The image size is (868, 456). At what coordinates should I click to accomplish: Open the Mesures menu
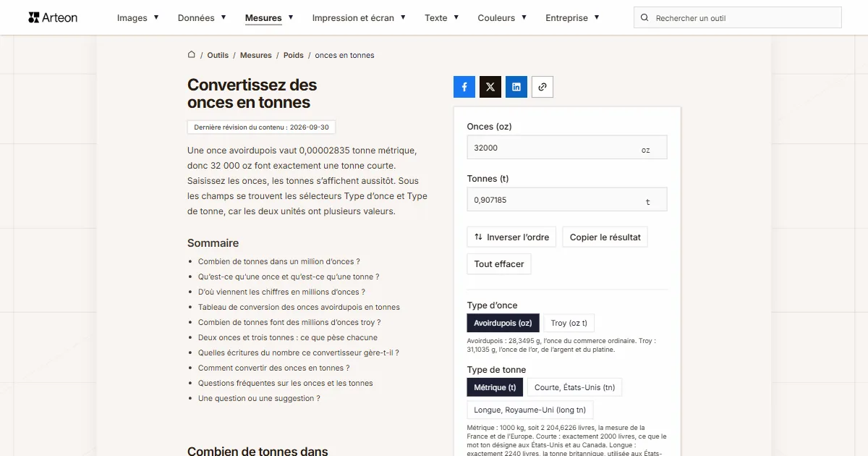click(x=263, y=18)
